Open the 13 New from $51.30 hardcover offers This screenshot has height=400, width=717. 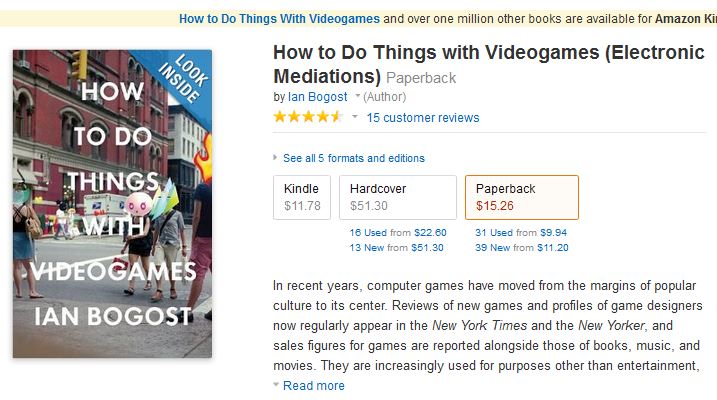[x=396, y=248]
